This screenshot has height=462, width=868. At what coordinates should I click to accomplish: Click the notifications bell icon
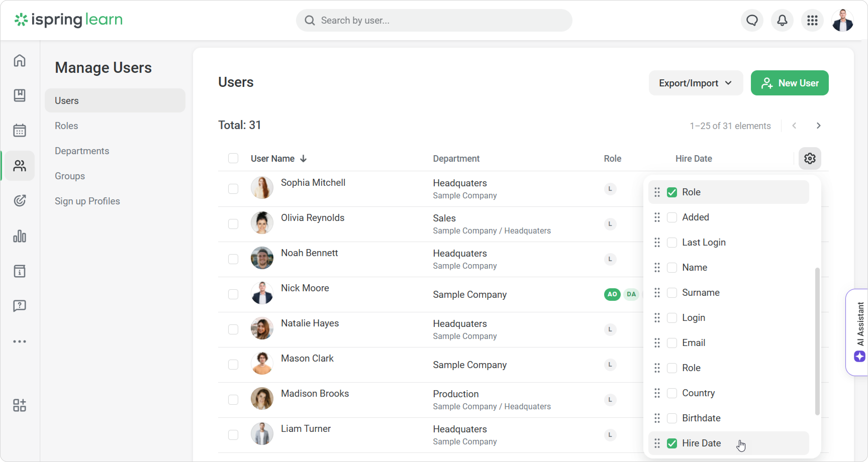(782, 21)
